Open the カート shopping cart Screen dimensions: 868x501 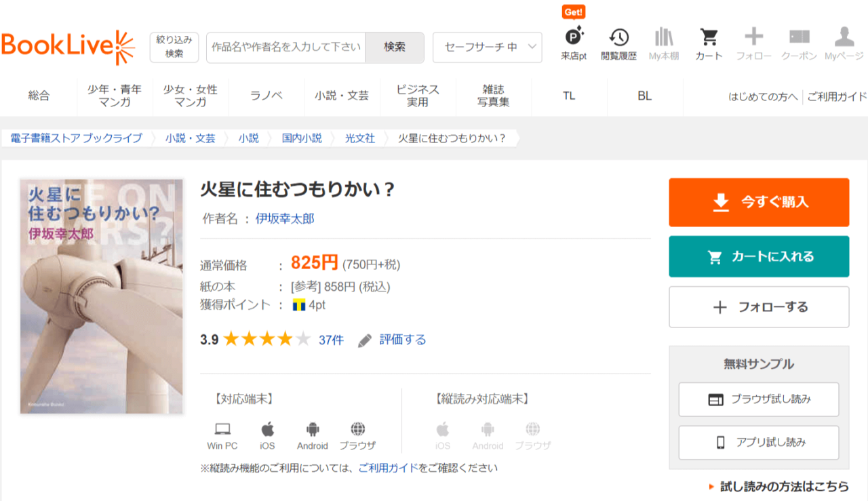pos(709,44)
